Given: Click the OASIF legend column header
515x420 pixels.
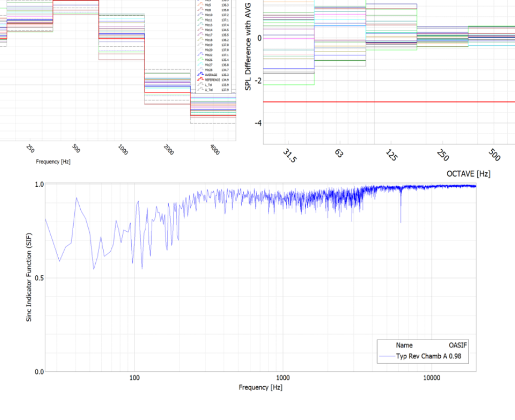Looking at the screenshot, I should click(x=458, y=345).
